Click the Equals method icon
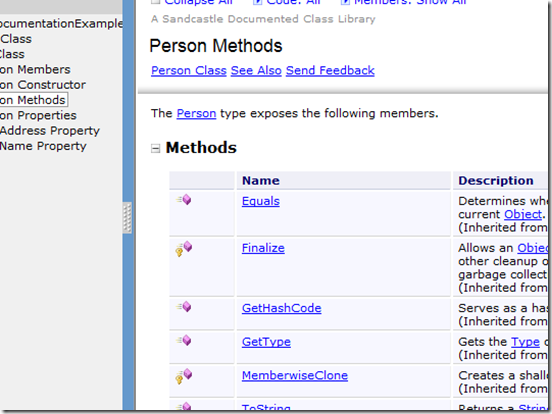The width and height of the screenshot is (552, 414). [183, 200]
